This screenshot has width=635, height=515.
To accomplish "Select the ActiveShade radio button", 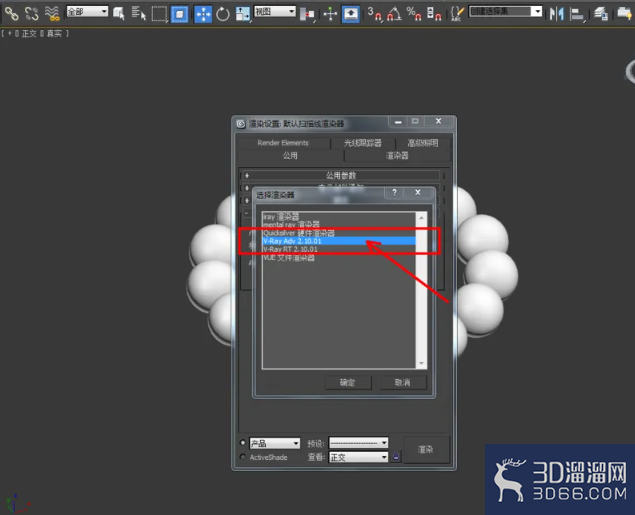I will [243, 457].
